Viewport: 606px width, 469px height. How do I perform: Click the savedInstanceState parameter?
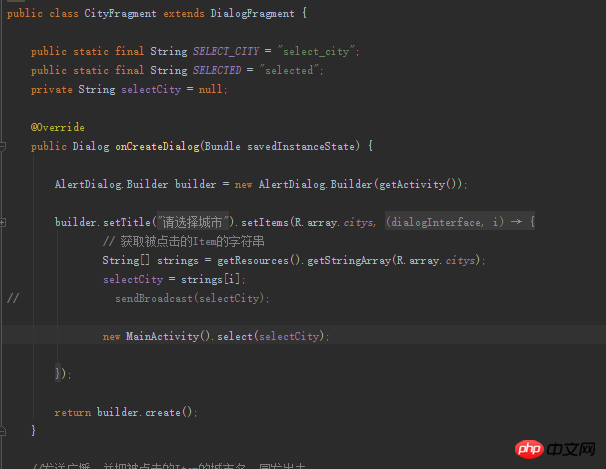(301, 146)
